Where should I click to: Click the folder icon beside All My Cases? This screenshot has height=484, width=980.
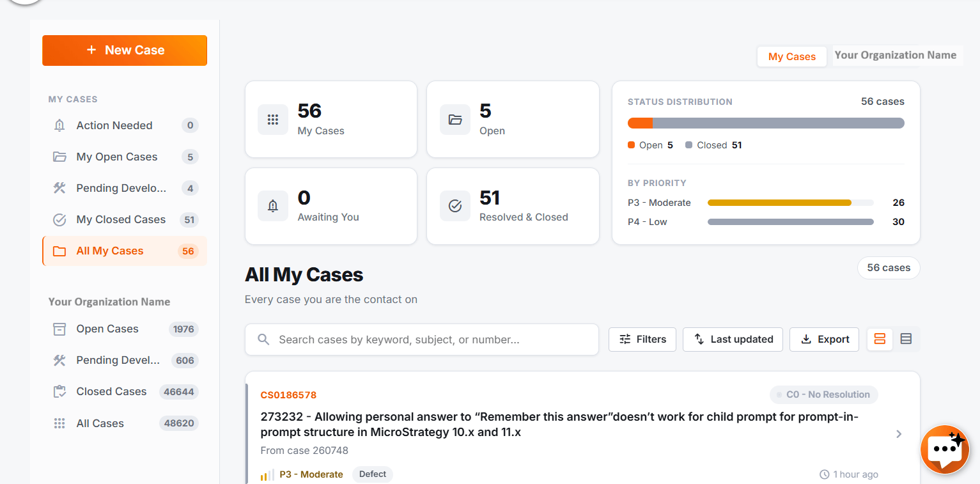coord(59,251)
